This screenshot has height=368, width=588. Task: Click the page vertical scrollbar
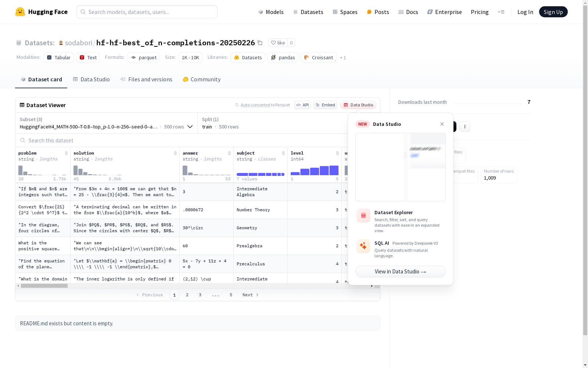click(585, 169)
